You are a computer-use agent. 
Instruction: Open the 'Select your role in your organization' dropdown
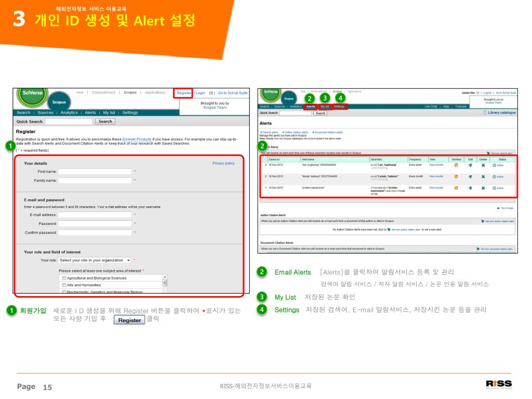tap(95, 260)
